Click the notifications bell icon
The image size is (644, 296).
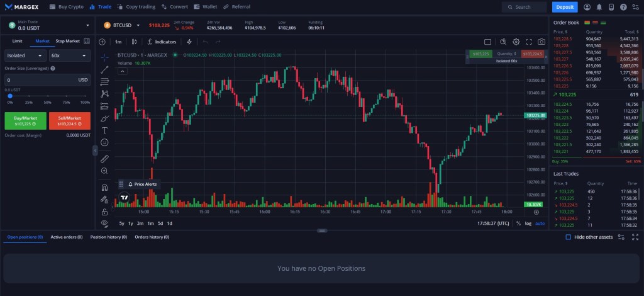coord(599,7)
